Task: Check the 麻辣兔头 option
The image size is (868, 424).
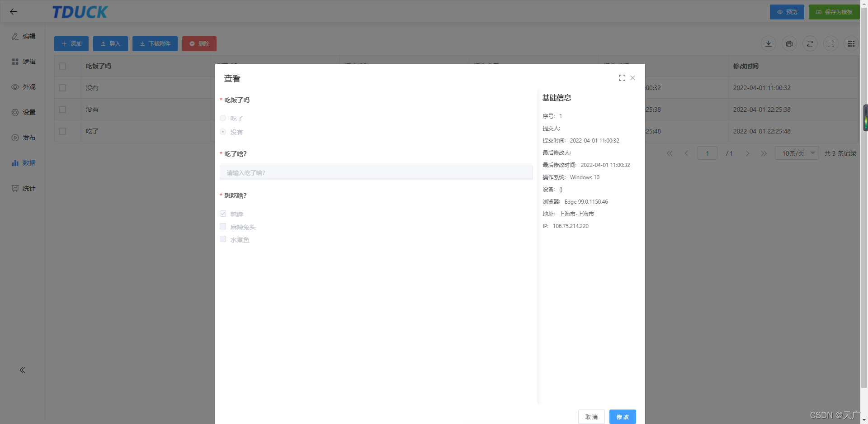Action: (223, 226)
